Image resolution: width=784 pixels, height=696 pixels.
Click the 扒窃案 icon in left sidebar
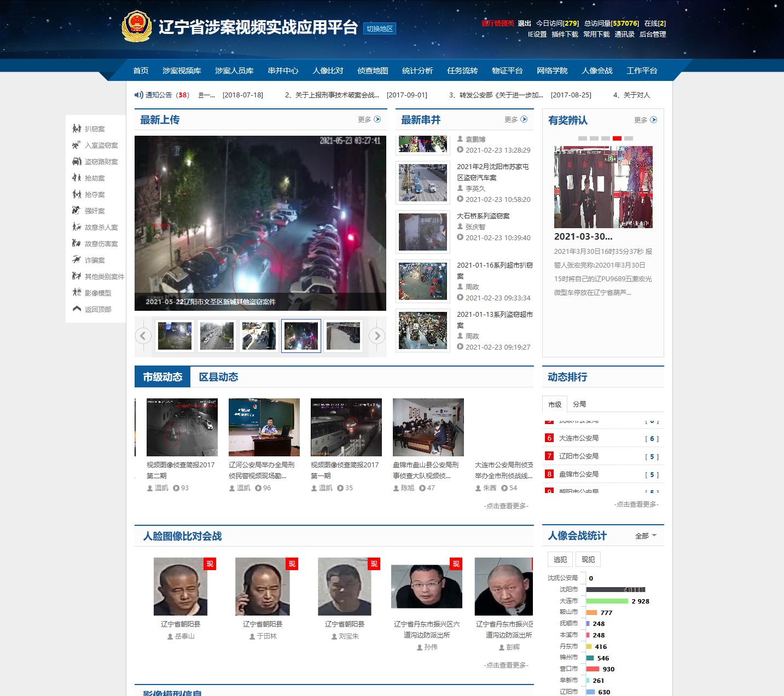[77, 129]
